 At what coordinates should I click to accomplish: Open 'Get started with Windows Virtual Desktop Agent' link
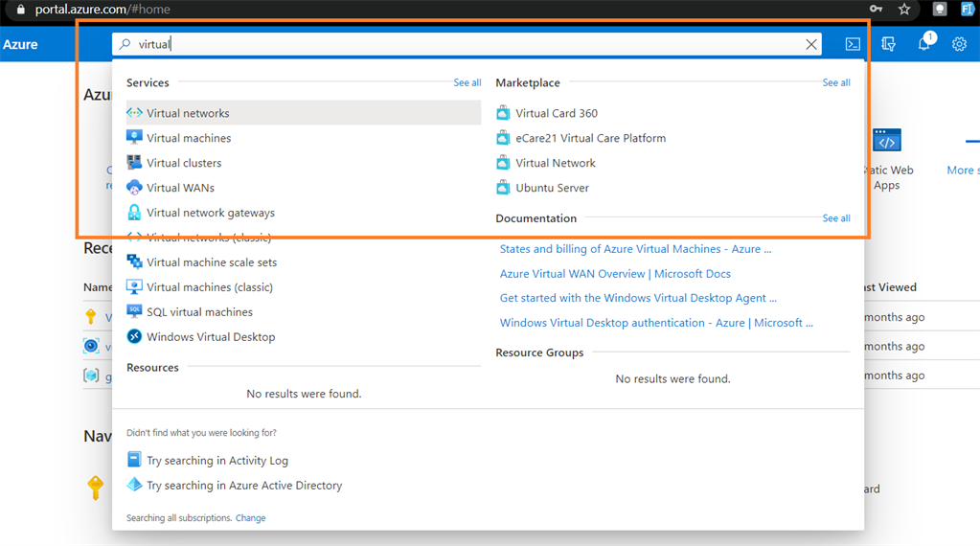(x=638, y=298)
